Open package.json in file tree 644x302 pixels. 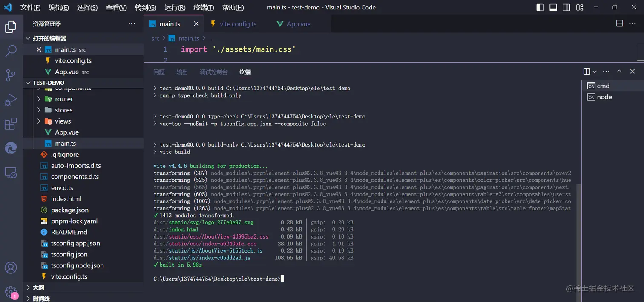click(x=83, y=210)
